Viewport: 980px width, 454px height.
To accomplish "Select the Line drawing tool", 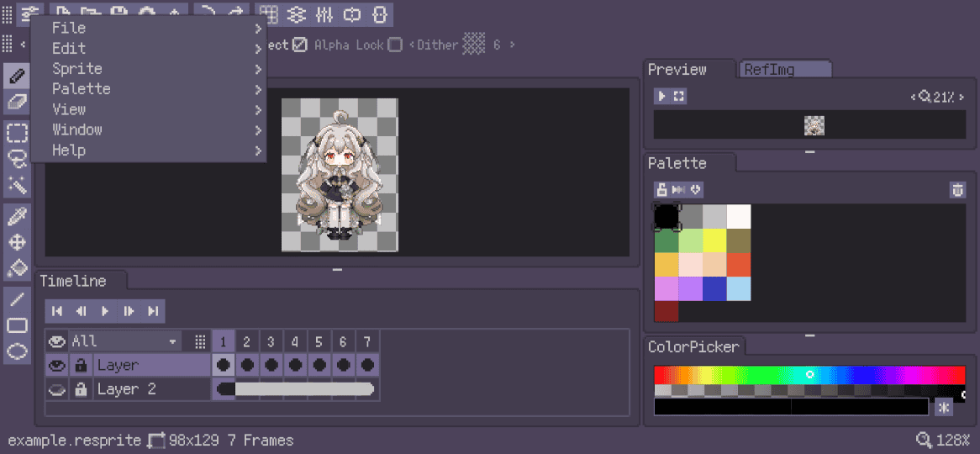I will pos(17,299).
